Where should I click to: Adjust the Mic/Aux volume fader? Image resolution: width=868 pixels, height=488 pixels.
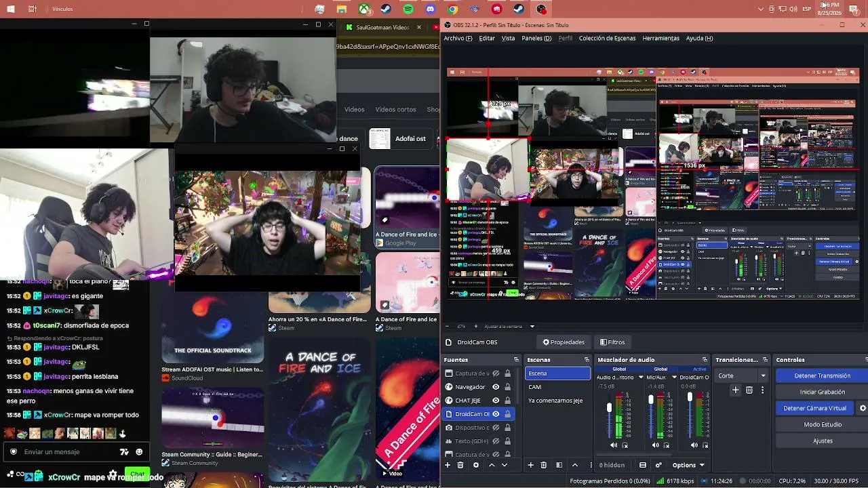(x=651, y=400)
